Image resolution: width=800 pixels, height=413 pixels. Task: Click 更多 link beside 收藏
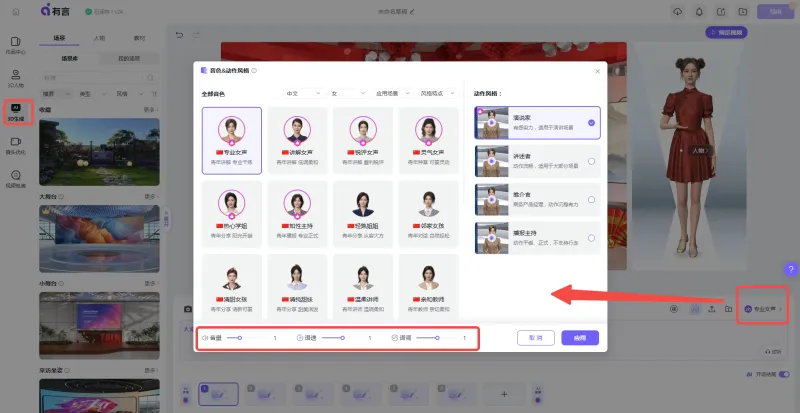pyautogui.click(x=151, y=110)
